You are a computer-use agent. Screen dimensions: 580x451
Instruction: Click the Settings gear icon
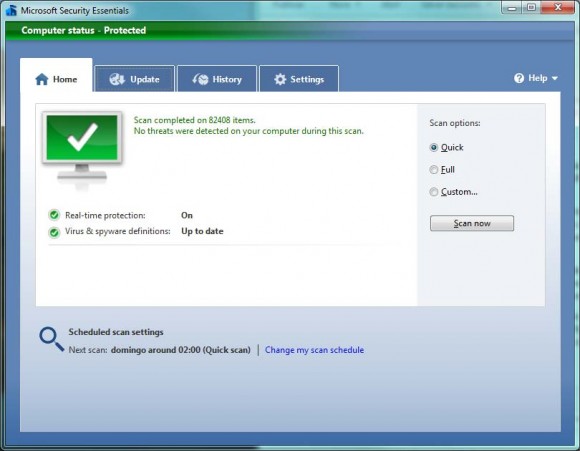point(280,79)
